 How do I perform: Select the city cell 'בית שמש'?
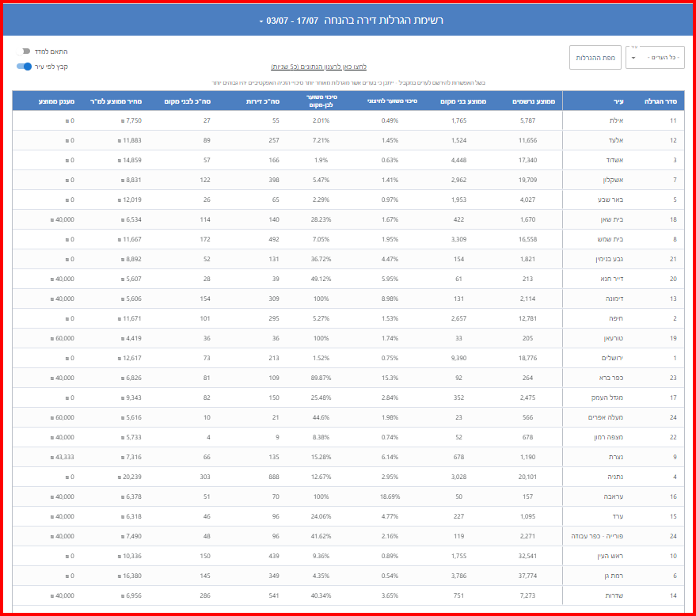click(x=610, y=239)
